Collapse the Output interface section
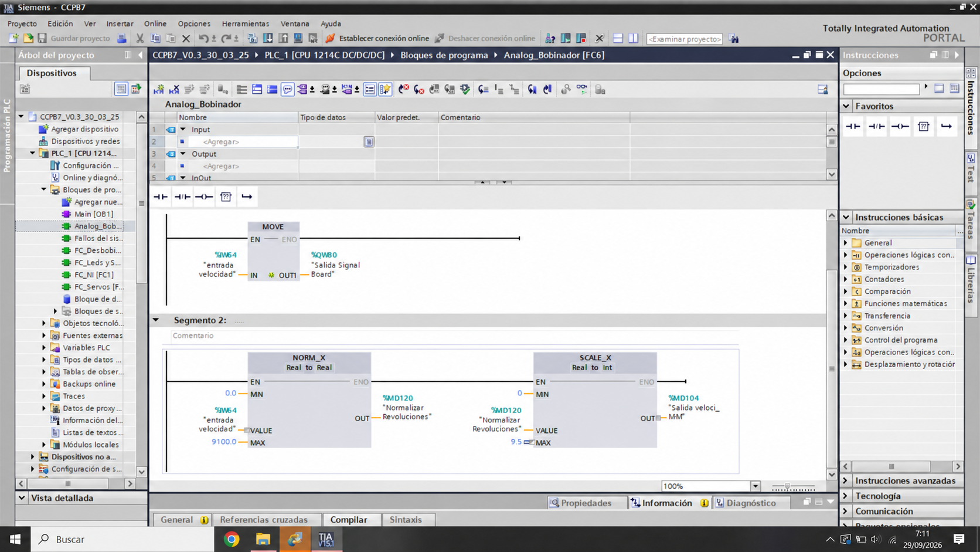Image resolution: width=980 pixels, height=552 pixels. point(183,154)
